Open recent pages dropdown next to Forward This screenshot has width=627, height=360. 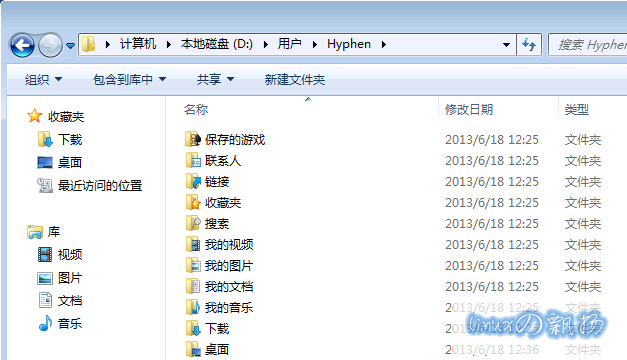point(70,46)
